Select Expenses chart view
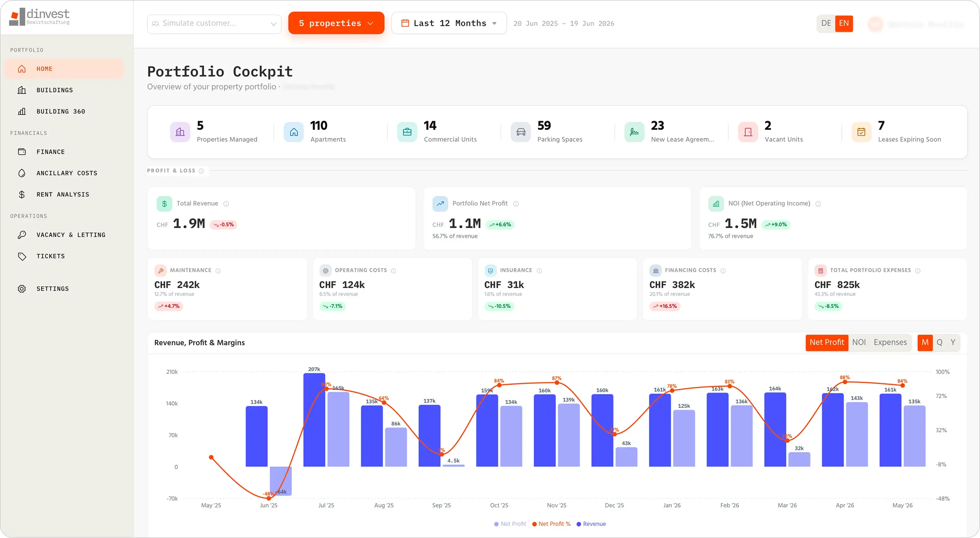 click(x=890, y=343)
